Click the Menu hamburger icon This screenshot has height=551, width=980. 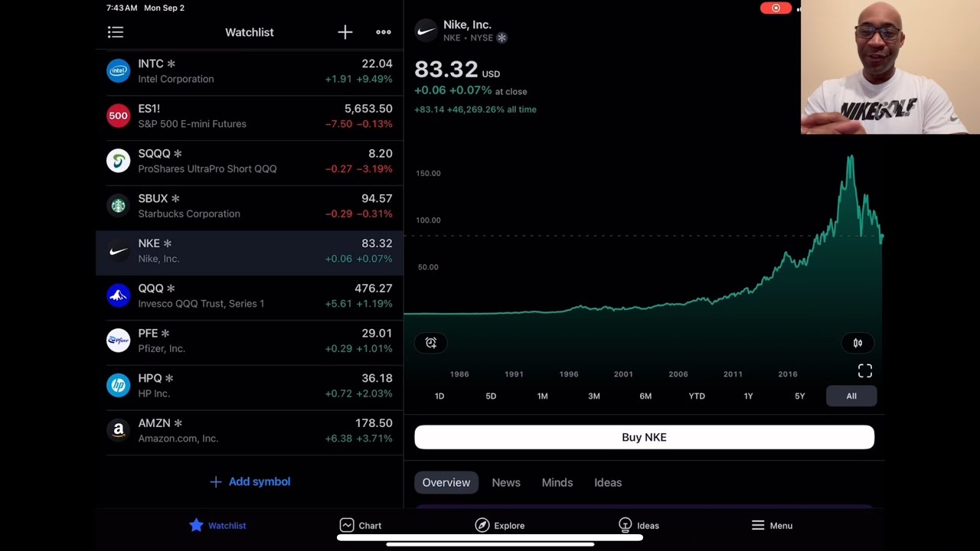click(758, 525)
